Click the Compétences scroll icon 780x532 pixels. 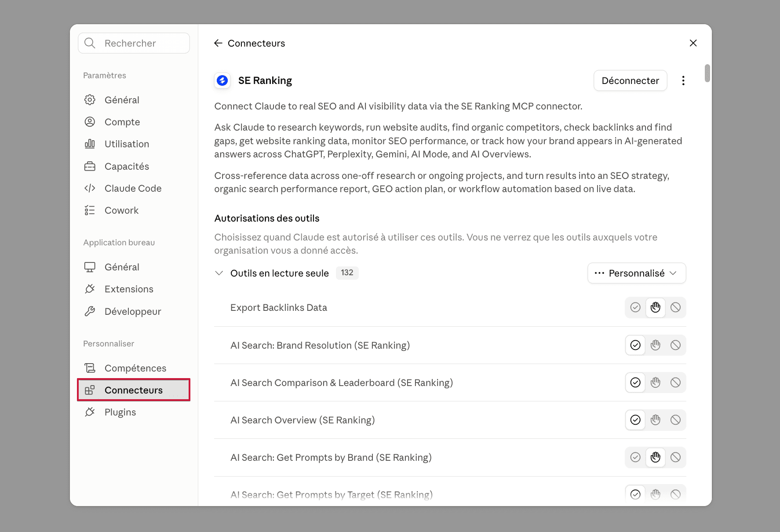(90, 368)
